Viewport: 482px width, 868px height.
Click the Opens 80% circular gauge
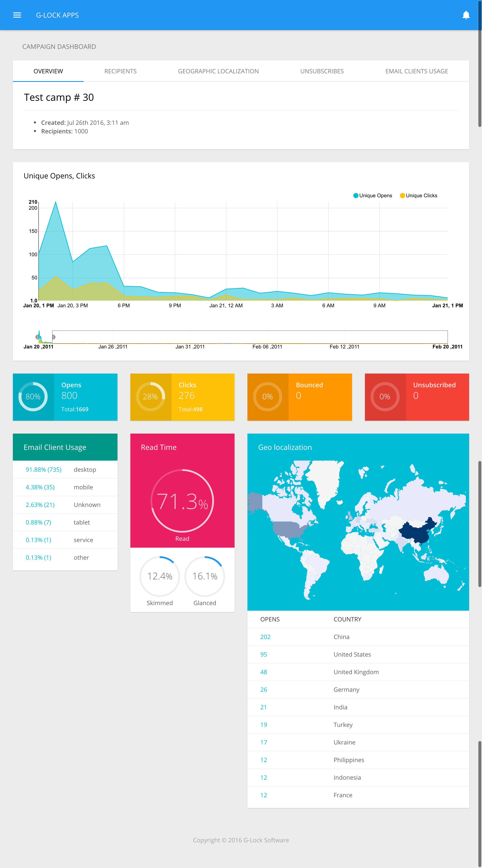(34, 397)
